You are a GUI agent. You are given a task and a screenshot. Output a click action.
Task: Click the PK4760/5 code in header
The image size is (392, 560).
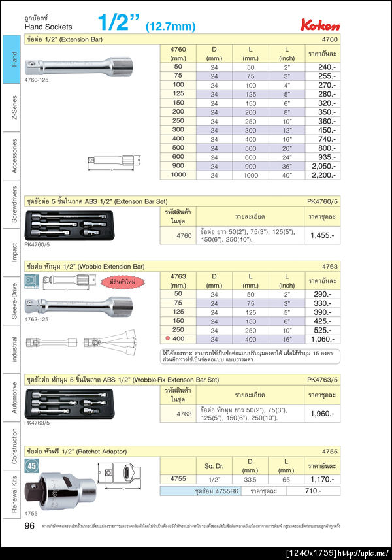click(x=322, y=201)
